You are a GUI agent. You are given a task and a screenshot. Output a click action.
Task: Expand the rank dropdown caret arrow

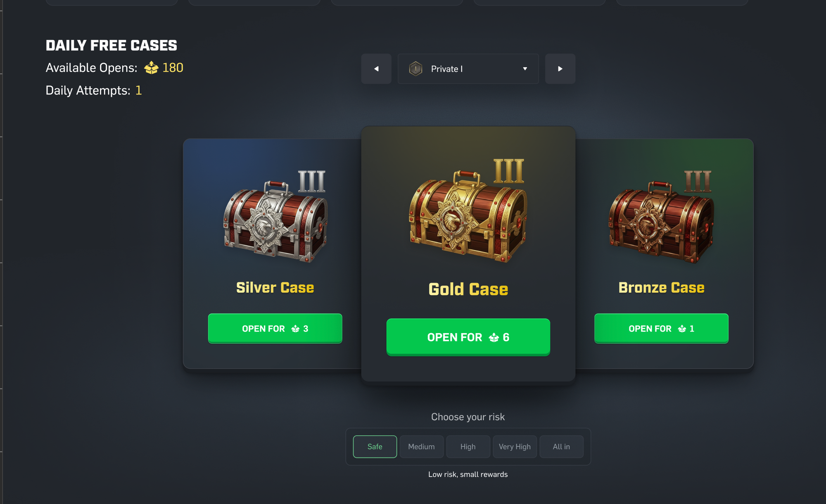click(x=525, y=69)
